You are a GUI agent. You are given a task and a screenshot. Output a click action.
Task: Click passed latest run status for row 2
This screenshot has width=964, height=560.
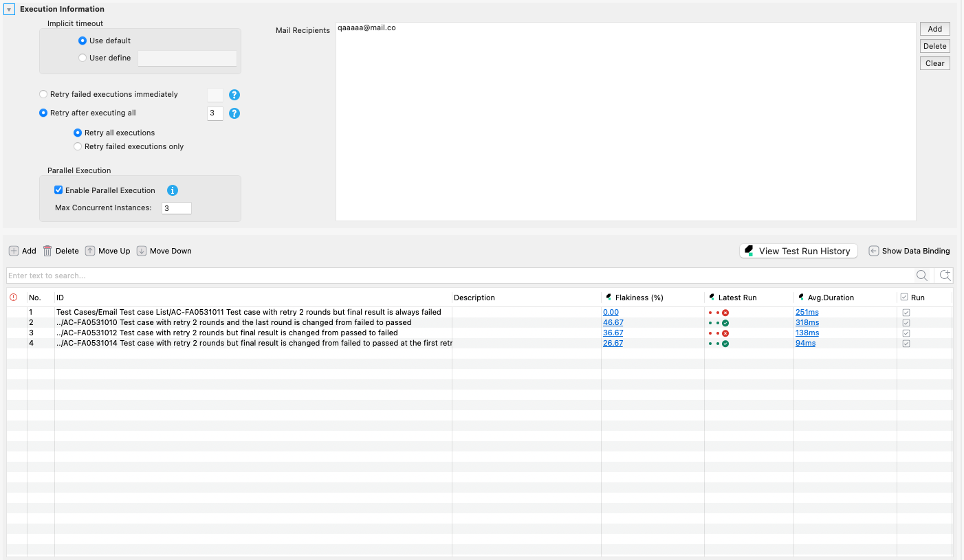click(x=725, y=323)
